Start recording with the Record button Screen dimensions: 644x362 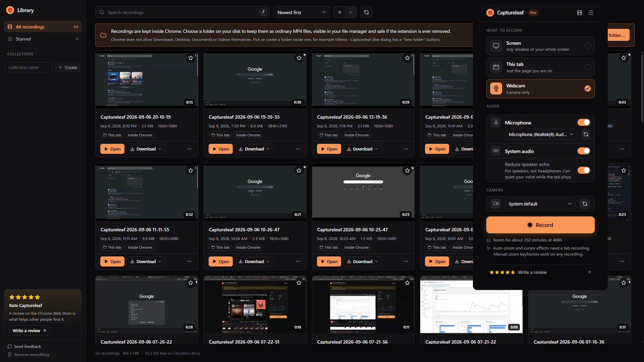[540, 225]
